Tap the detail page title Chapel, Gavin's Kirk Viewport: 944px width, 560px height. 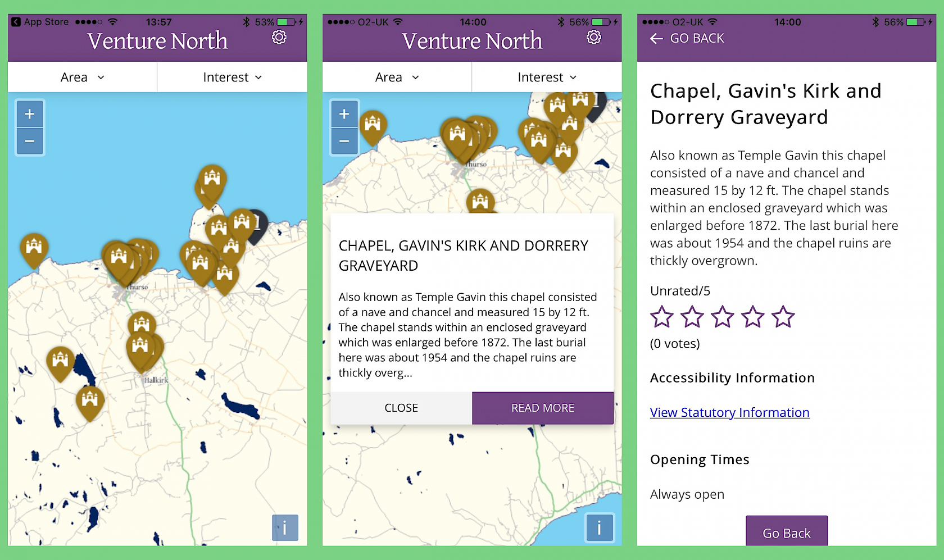coord(766,104)
